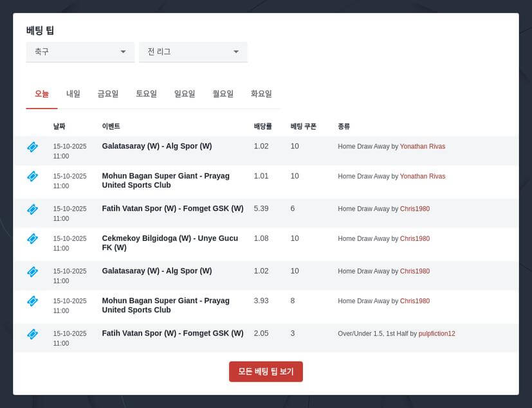Click the pulpfiction12 tipster link

pos(437,333)
